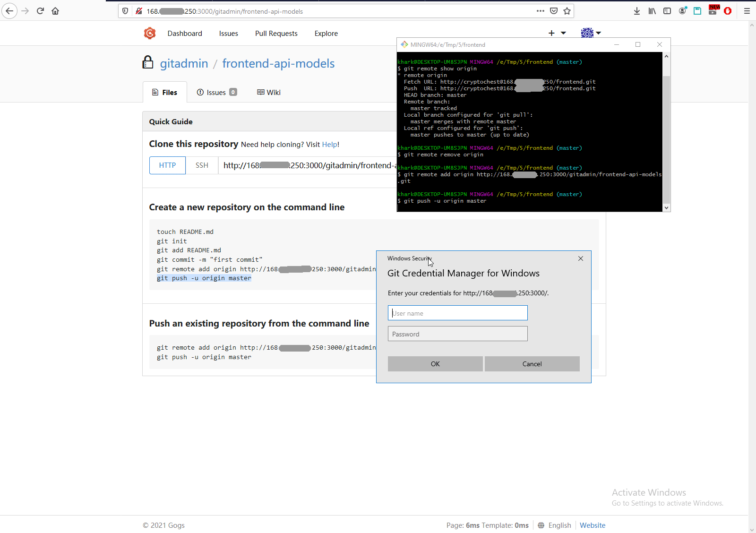This screenshot has height=533, width=756.
Task: Click "git remote remove origin" in terminal
Action: click(444, 155)
